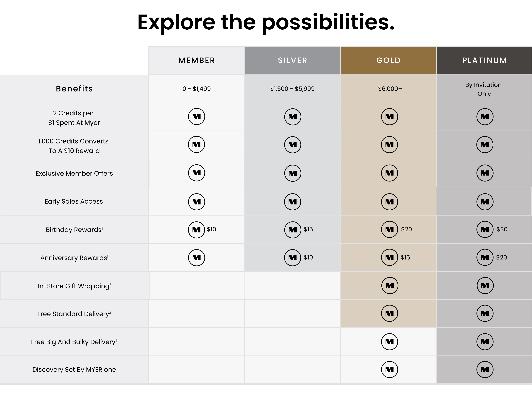Select the PLATINUM tier header
Viewport: 532px width, 399px height.
(x=484, y=60)
